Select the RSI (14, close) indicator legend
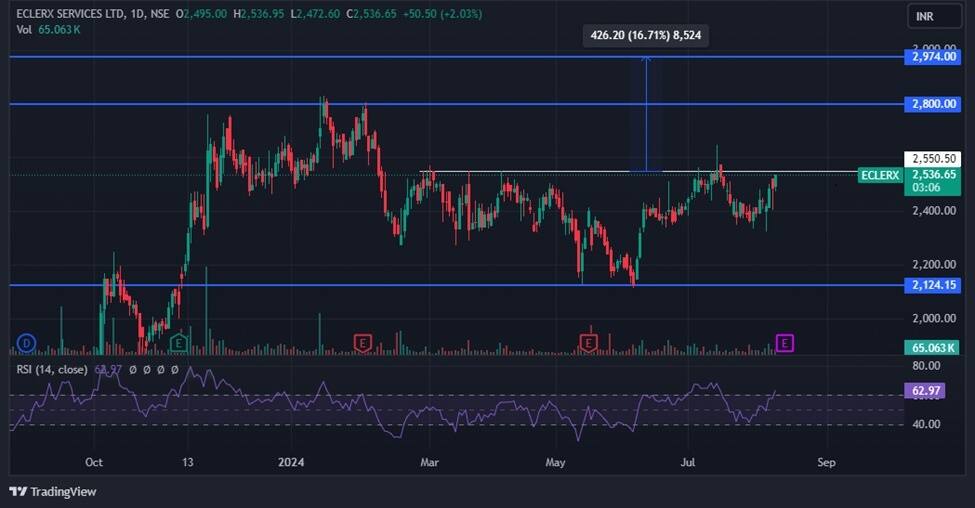This screenshot has height=508, width=975. [x=52, y=369]
